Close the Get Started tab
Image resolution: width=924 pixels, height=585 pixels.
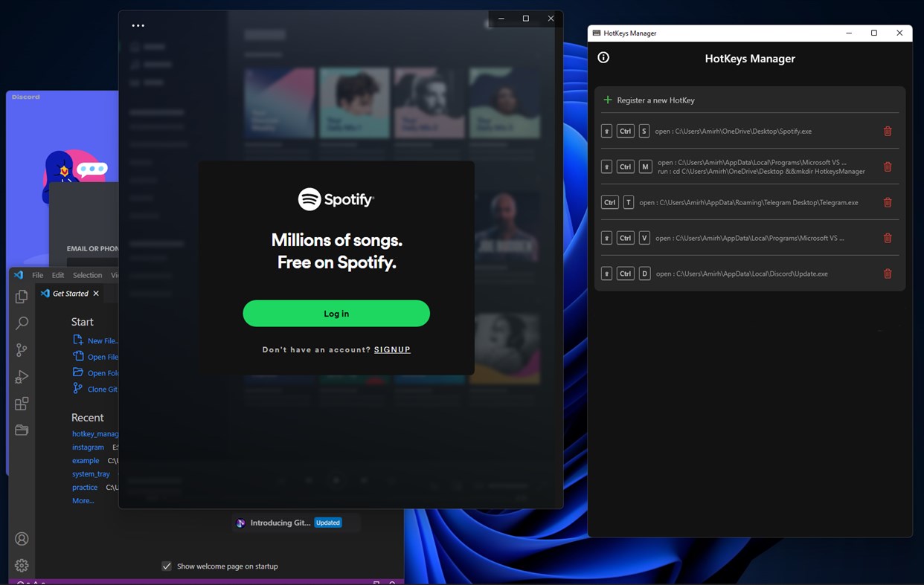96,294
